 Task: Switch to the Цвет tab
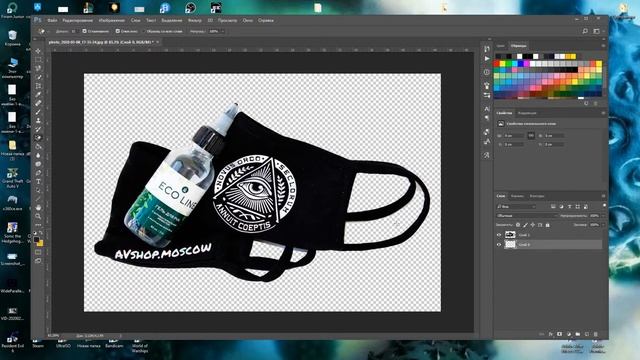coord(501,46)
